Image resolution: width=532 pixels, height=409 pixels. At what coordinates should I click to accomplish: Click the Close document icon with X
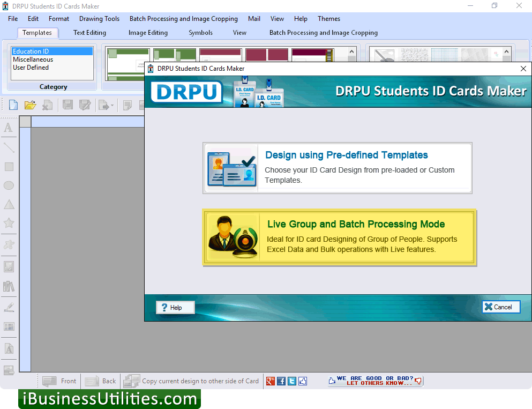pos(47,105)
